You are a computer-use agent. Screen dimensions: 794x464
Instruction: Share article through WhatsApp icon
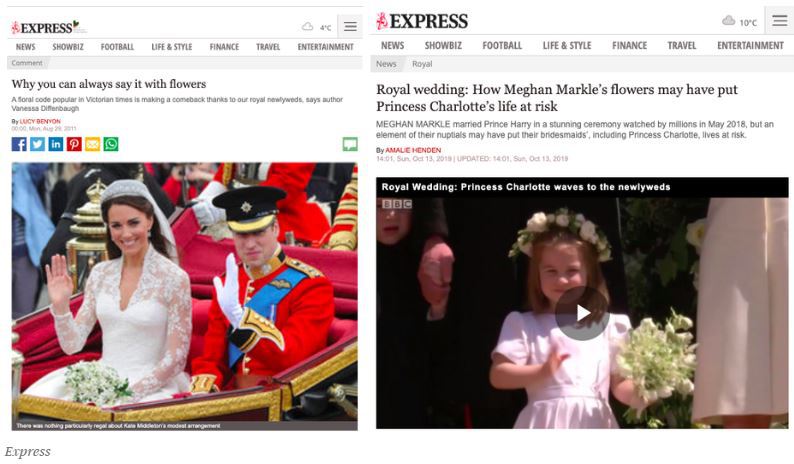(x=111, y=144)
